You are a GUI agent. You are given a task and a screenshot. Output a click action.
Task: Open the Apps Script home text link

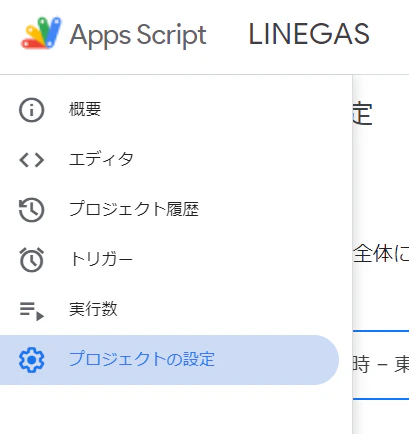[138, 35]
